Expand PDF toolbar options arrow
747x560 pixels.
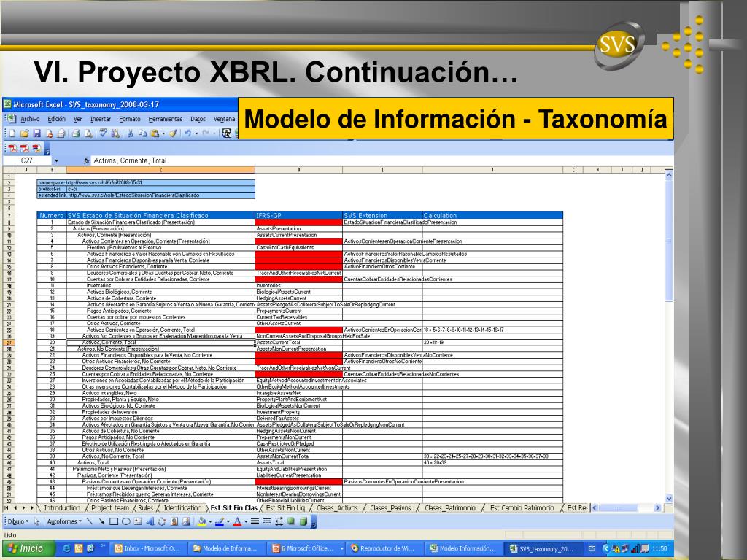pos(47,149)
